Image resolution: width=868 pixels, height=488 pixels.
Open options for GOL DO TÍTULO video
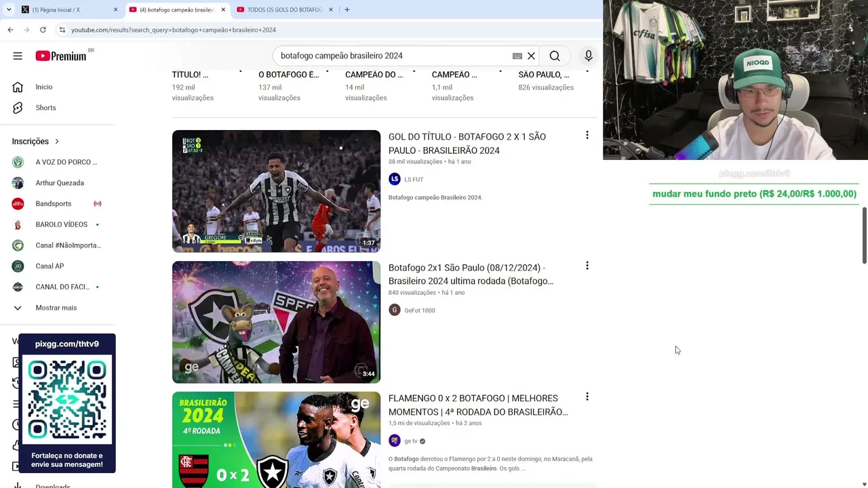point(587,136)
